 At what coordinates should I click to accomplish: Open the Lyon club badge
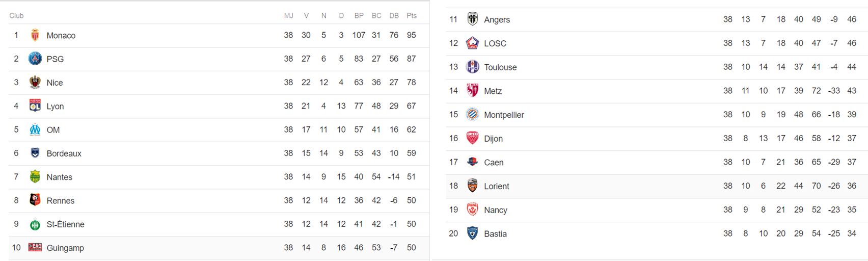coord(35,106)
